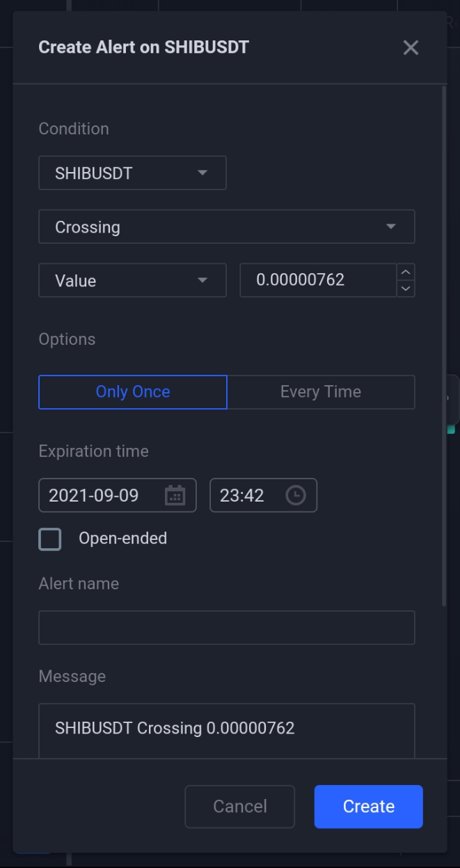The height and width of the screenshot is (868, 460).
Task: Click the Crossing dropdown arrow icon
Action: coord(391,226)
